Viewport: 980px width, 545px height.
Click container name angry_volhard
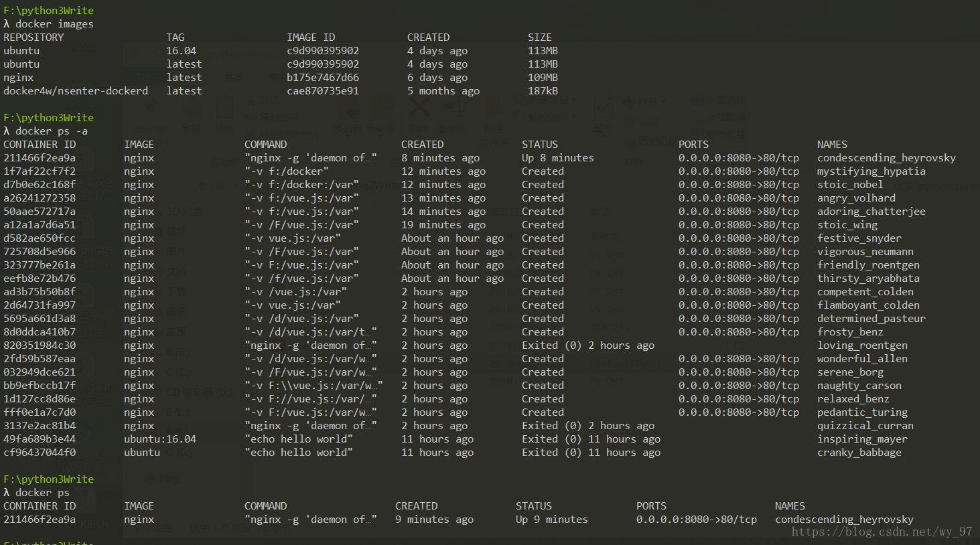point(856,198)
